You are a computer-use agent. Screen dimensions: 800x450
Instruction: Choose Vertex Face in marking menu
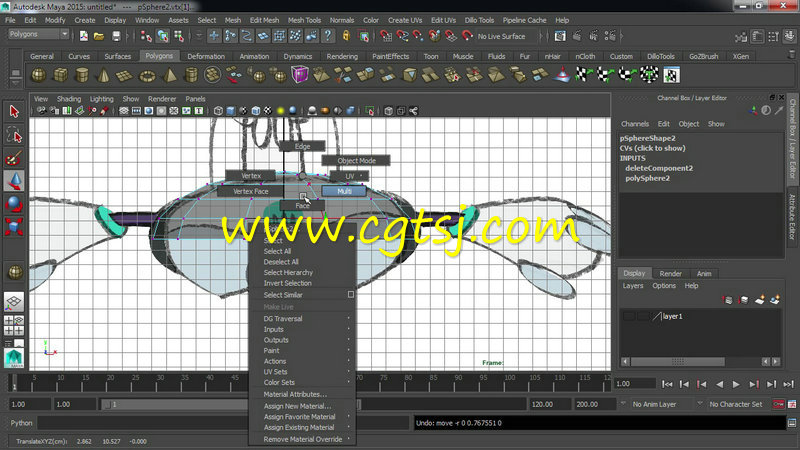[x=251, y=191]
